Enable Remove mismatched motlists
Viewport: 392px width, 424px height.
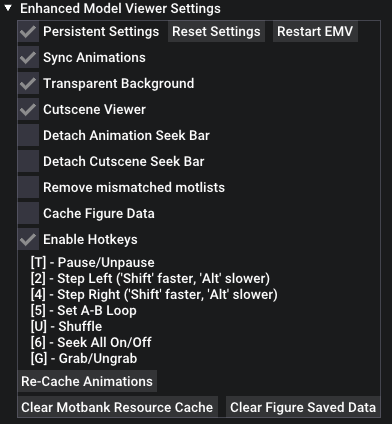[28, 188]
